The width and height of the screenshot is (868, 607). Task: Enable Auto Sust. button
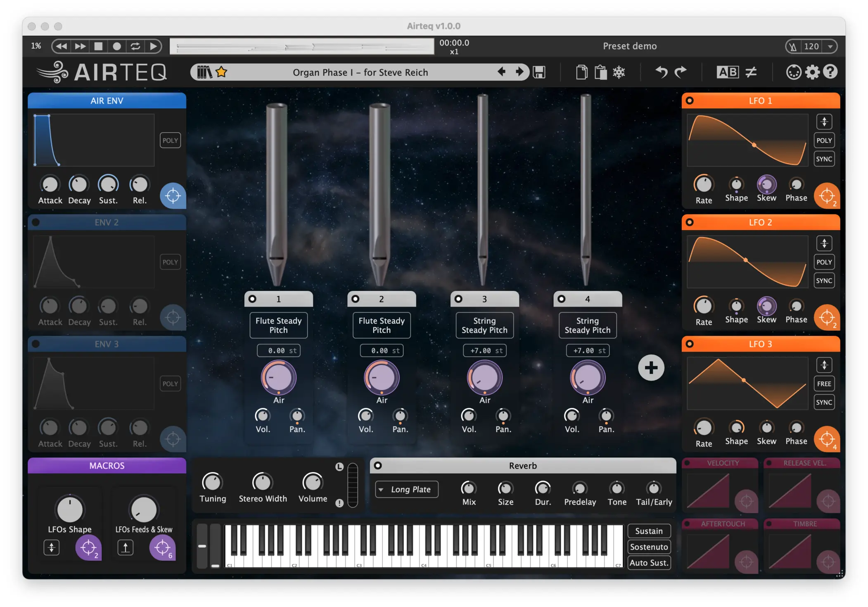(649, 563)
